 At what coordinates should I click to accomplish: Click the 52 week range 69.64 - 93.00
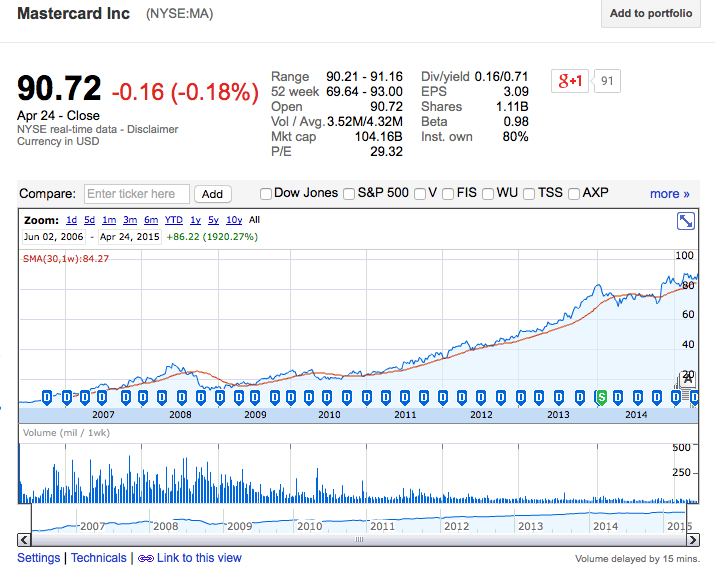(364, 91)
